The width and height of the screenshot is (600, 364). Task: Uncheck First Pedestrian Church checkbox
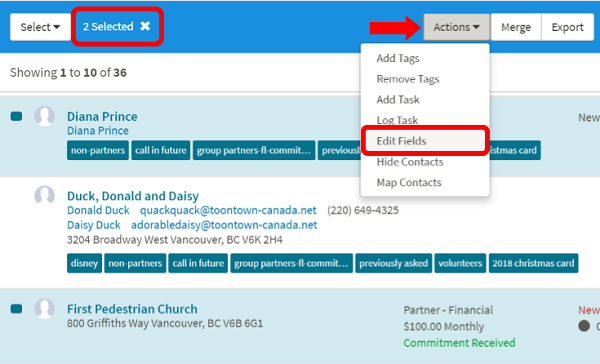click(x=16, y=309)
